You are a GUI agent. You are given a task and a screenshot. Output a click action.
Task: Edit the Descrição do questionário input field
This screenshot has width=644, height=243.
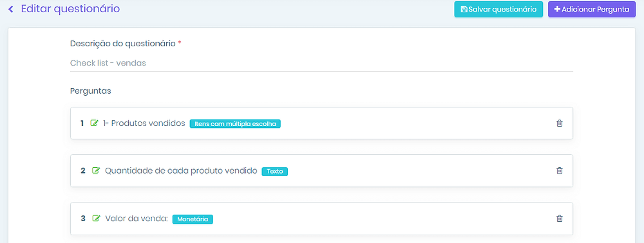[321, 63]
